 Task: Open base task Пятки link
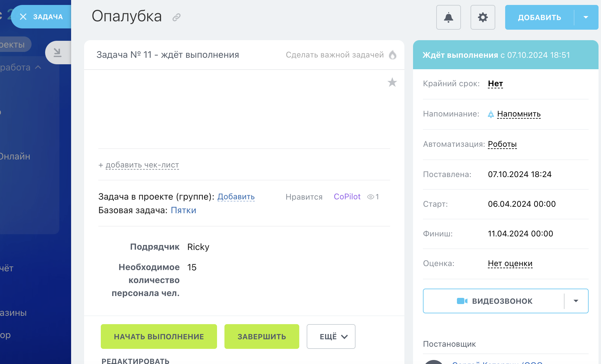[184, 210]
